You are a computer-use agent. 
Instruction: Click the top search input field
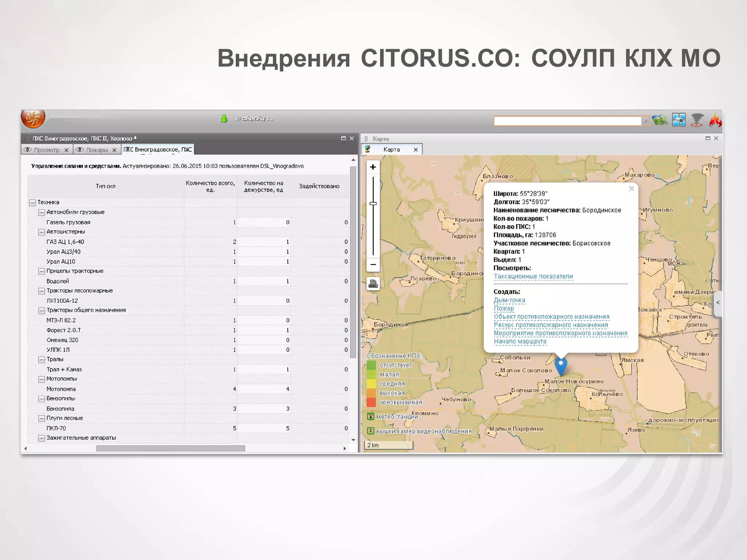pos(568,121)
